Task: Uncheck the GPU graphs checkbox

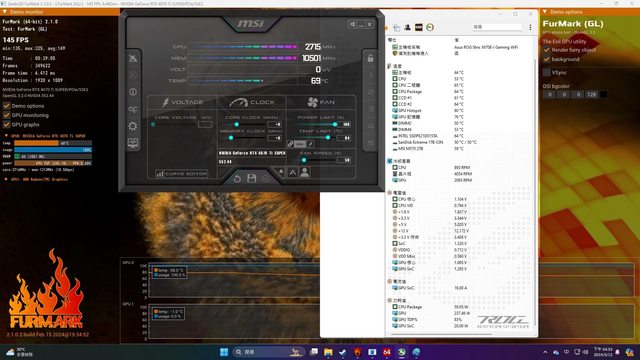Action: (x=7, y=124)
